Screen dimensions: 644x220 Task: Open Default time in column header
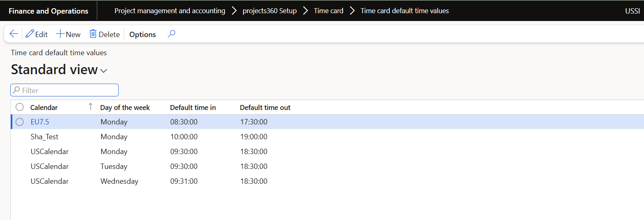193,108
